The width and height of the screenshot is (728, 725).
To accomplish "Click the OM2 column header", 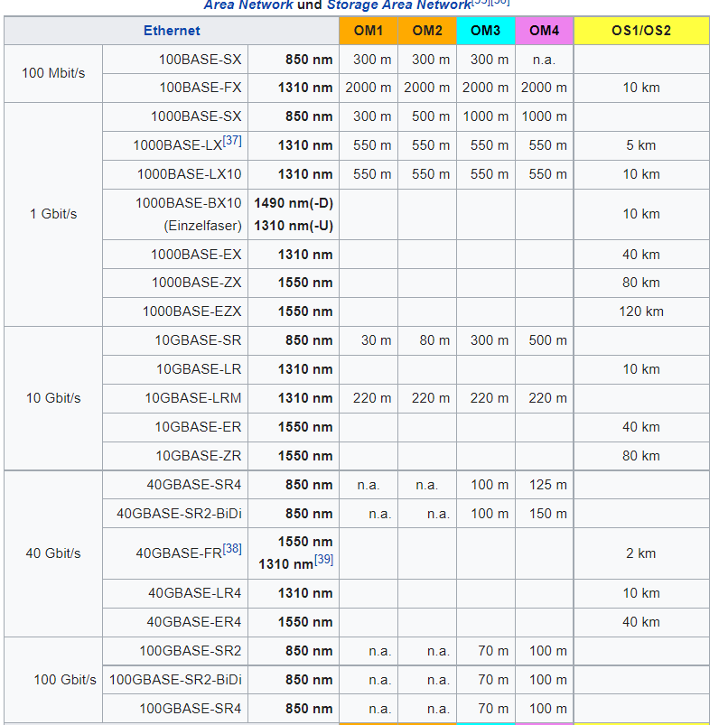I will point(426,31).
